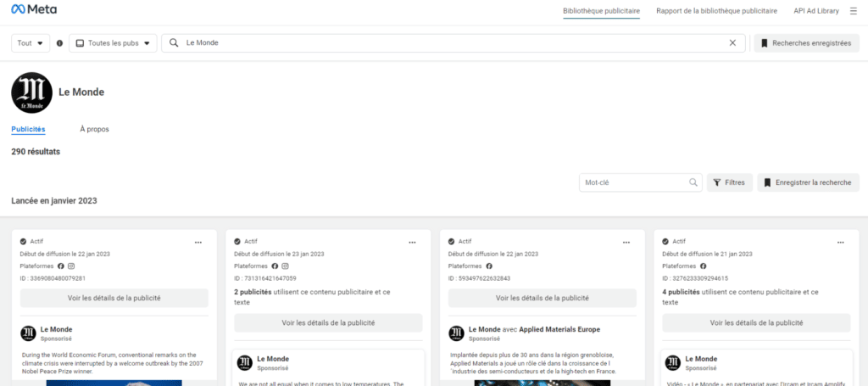Click Instagram platform icon on ad 3369080480079281
Image resolution: width=868 pixels, height=386 pixels.
[71, 266]
